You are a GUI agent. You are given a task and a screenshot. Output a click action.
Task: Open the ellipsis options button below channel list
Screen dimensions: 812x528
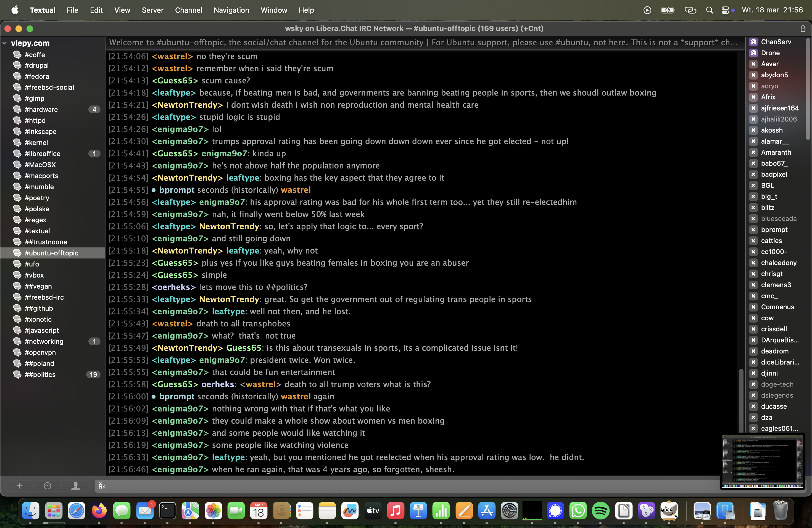click(48, 486)
